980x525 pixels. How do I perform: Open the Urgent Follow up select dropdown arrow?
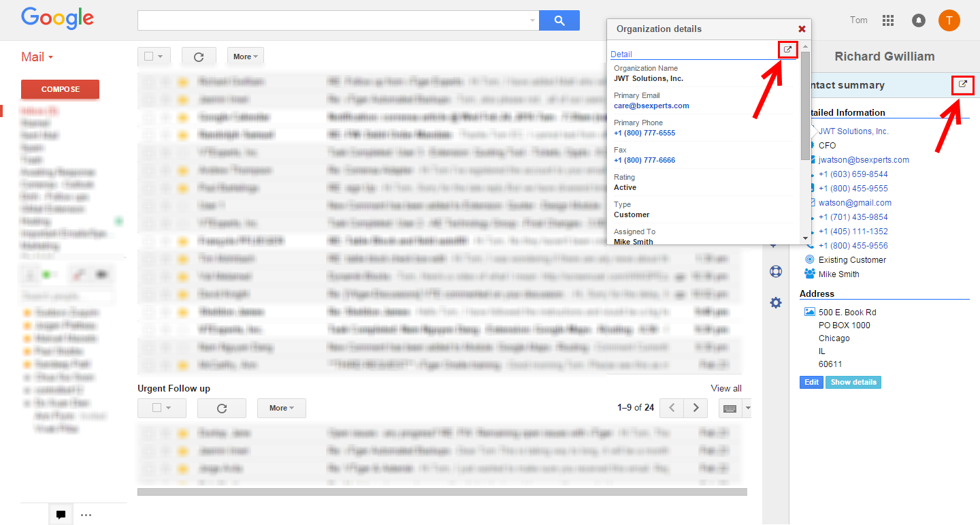click(169, 408)
